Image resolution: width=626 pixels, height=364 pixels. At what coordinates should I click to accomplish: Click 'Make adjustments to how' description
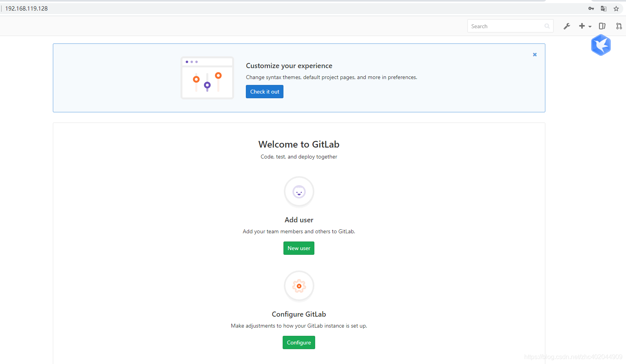(299, 326)
